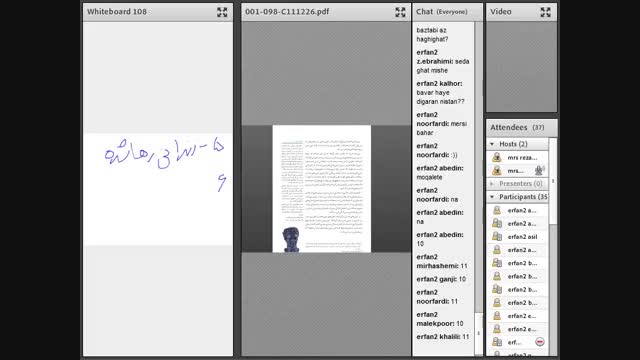Click user icon of first erfan2 a... participant
Viewport: 640px width, 360px height.
(x=497, y=210)
